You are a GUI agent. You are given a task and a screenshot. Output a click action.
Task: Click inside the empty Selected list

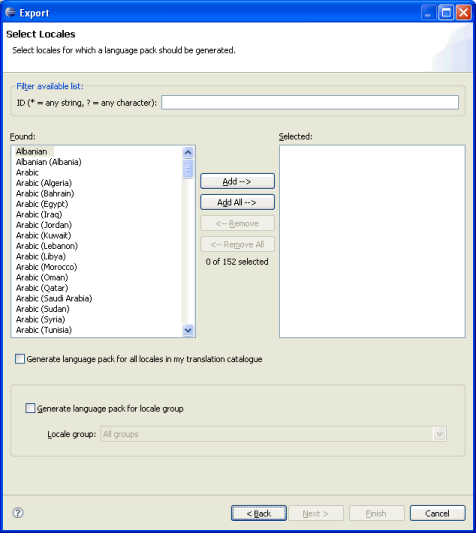372,241
